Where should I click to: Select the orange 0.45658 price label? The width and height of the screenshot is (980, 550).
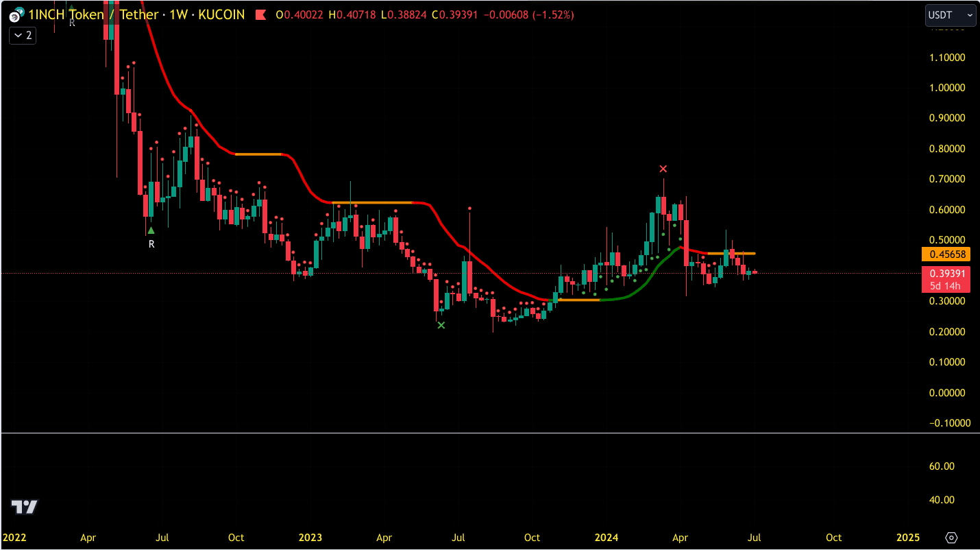946,254
